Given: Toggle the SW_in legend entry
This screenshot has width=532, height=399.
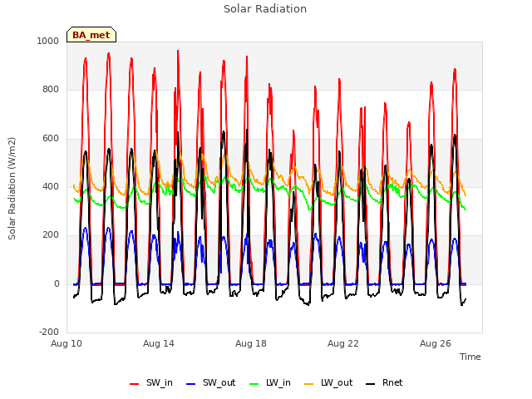Looking at the screenshot, I should tap(151, 382).
